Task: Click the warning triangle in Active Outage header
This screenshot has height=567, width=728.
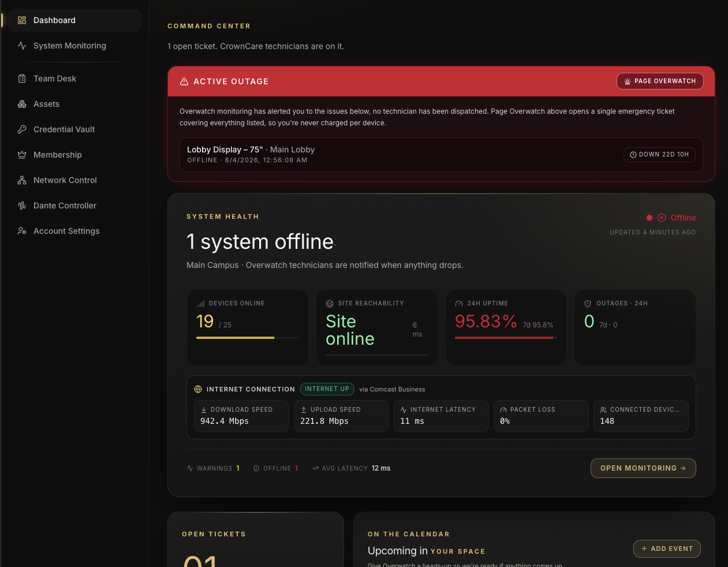Action: pos(184,81)
